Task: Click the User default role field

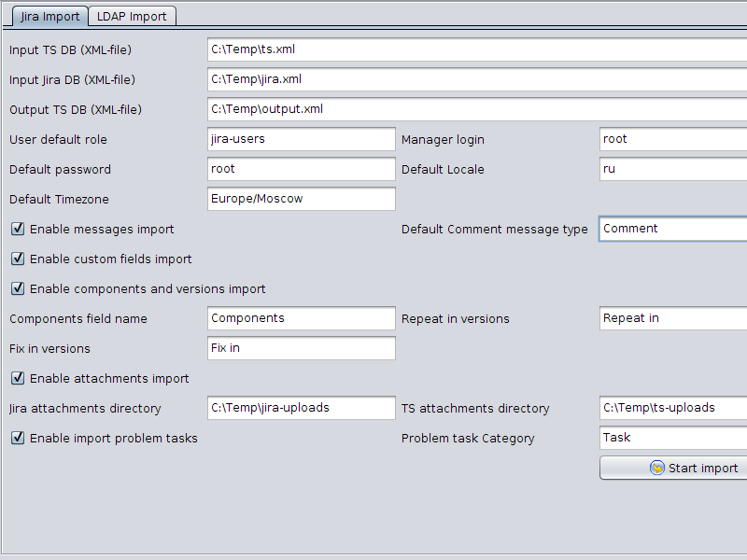Action: click(x=301, y=139)
